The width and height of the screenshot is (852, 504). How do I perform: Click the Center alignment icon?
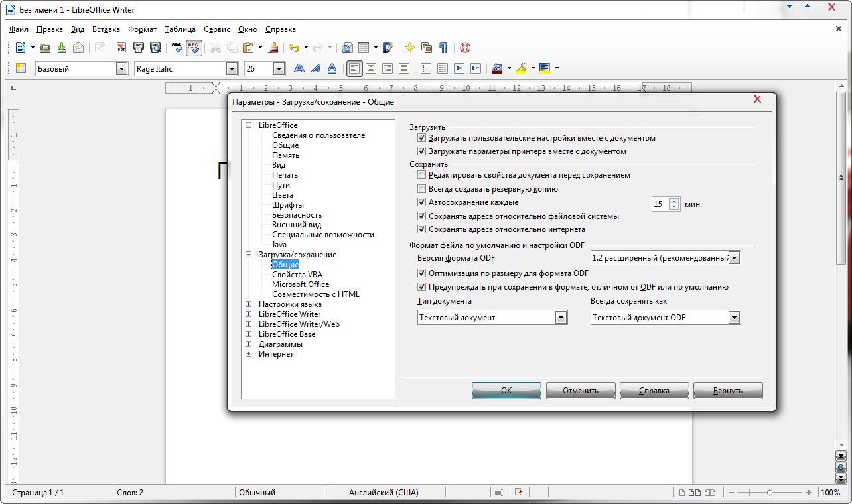[x=371, y=68]
